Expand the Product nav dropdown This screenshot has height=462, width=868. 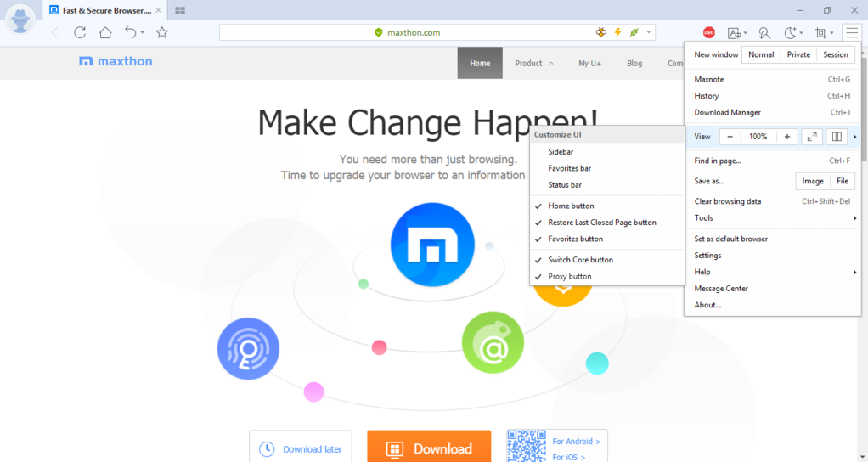click(534, 64)
